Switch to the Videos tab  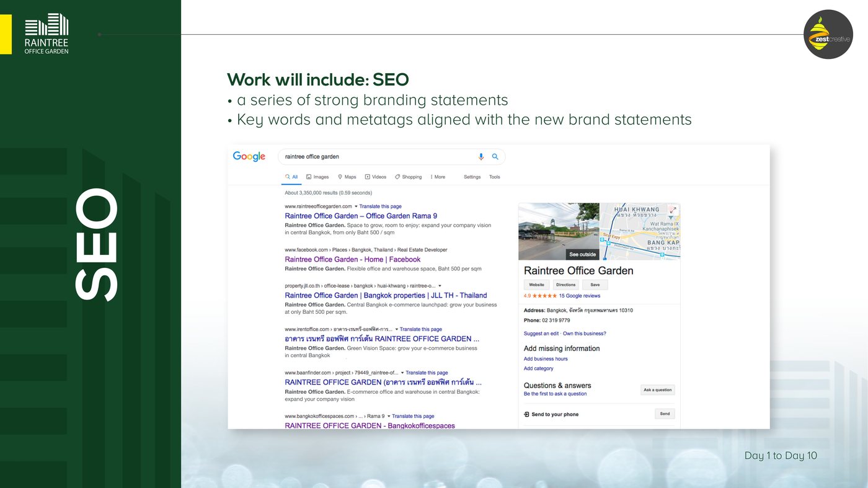point(376,177)
